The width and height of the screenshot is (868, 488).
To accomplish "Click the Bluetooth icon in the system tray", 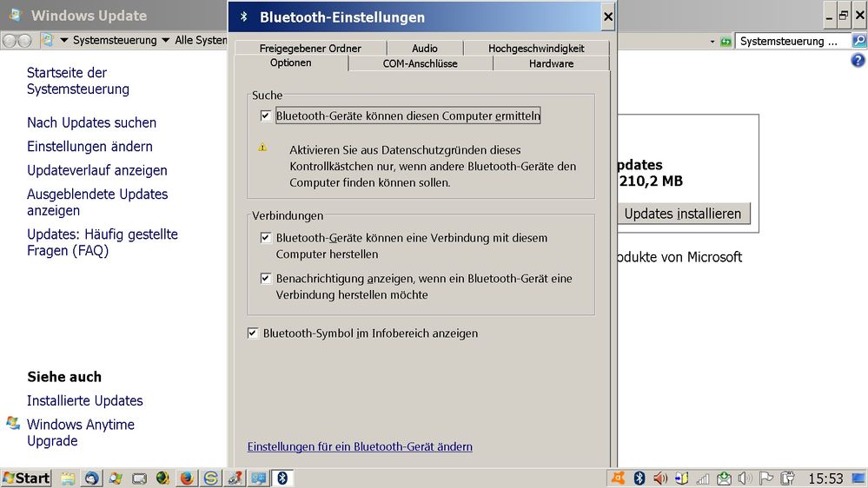I will [x=639, y=478].
